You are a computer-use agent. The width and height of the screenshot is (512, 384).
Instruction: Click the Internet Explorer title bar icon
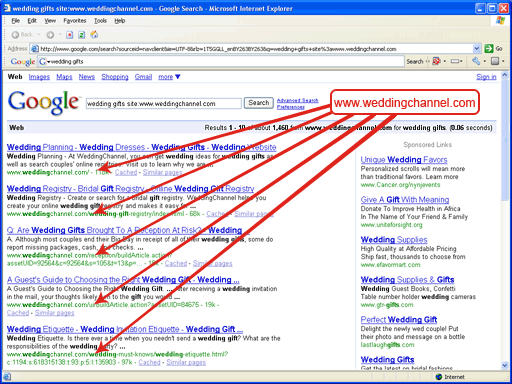(7, 8)
